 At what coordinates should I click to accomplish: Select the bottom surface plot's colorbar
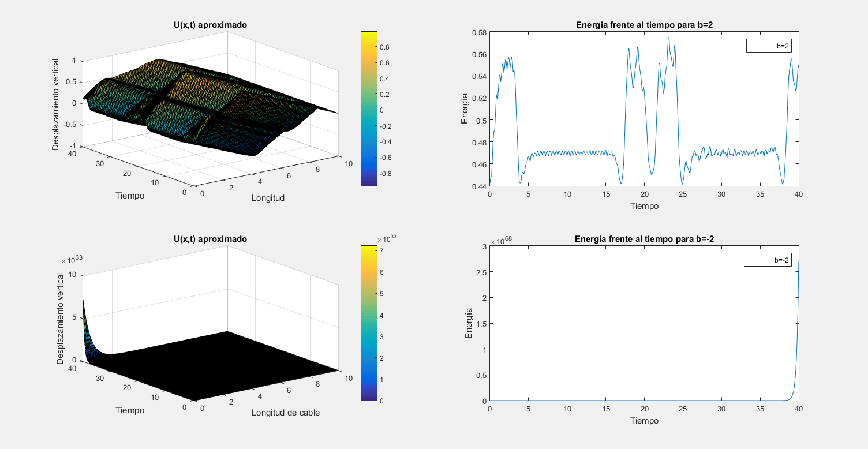point(369,323)
